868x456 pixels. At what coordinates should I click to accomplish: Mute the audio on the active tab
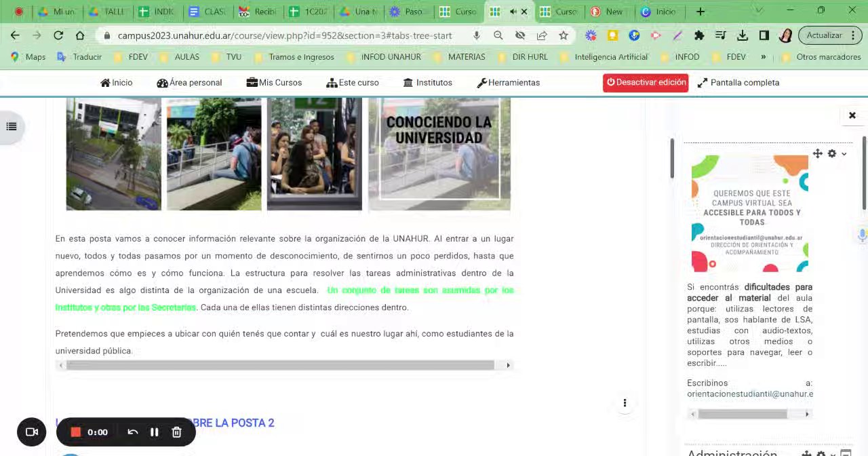(513, 12)
